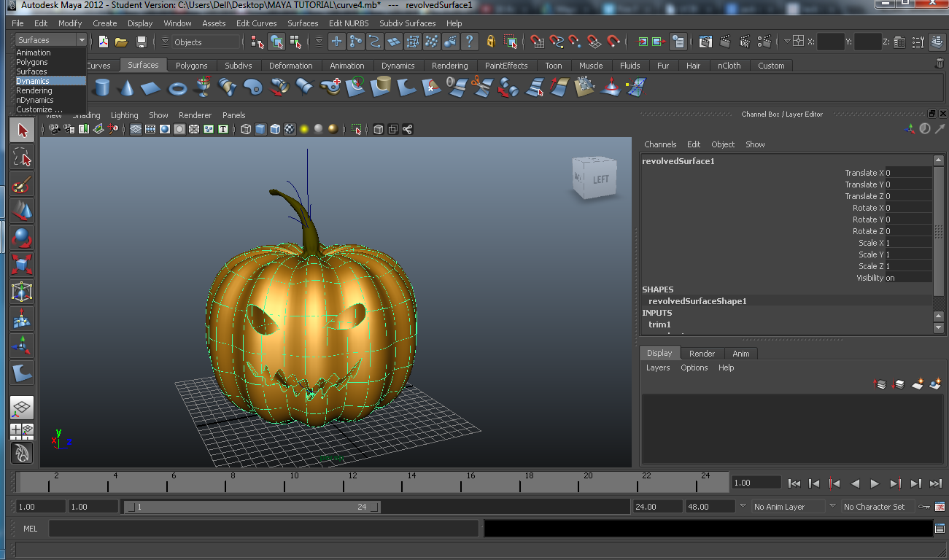Screen dimensions: 949x560
Task: Open the Render layer tab
Action: click(702, 354)
